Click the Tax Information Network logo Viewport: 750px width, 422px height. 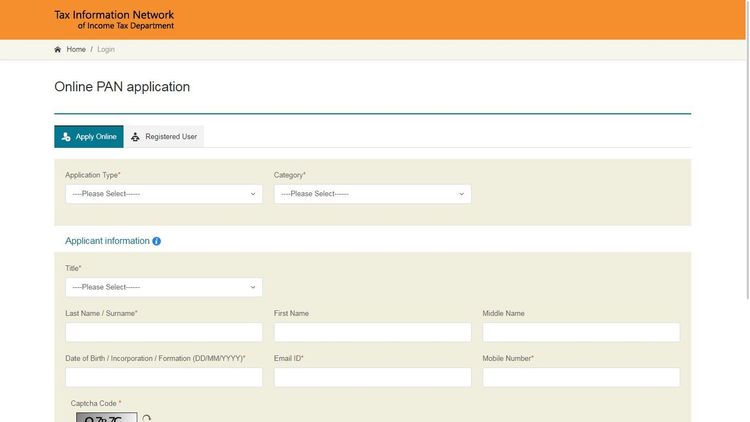[x=114, y=20]
